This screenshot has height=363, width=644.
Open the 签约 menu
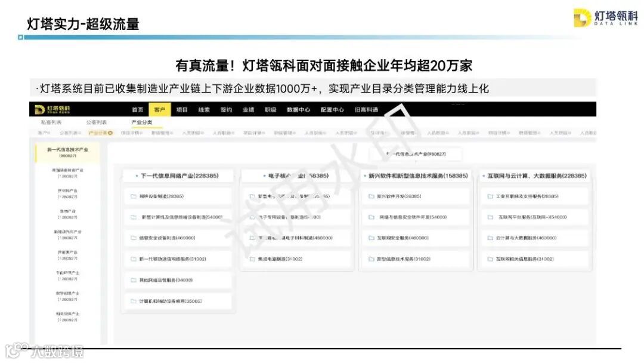click(x=227, y=110)
